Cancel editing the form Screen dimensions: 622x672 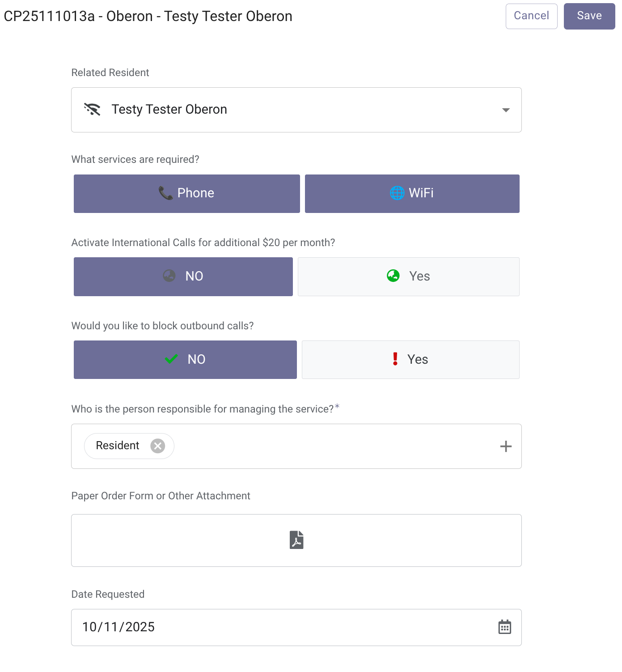(x=531, y=17)
